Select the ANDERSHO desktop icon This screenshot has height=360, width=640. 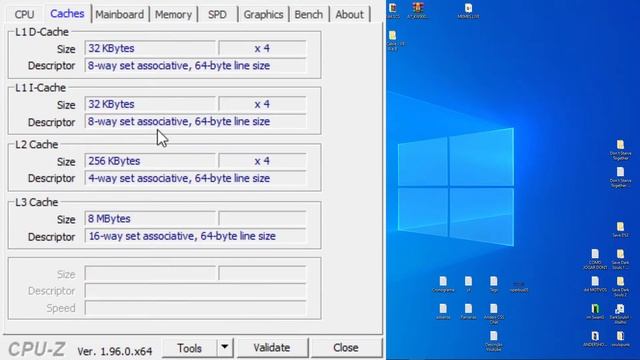point(595,338)
